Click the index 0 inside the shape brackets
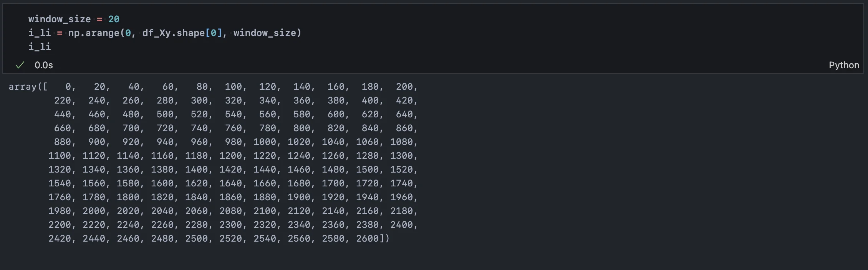 pos(214,33)
